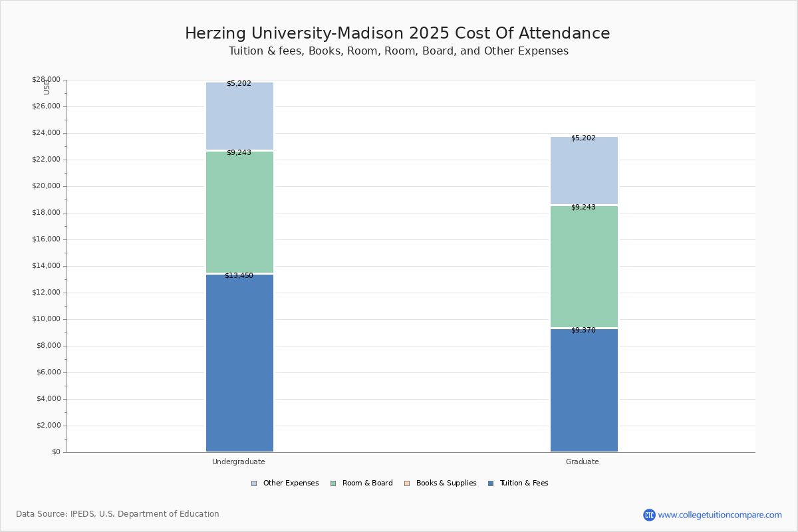Select the Graduate tuition & fees bar segment
Image resolution: width=798 pixels, height=532 pixels.
click(x=584, y=390)
